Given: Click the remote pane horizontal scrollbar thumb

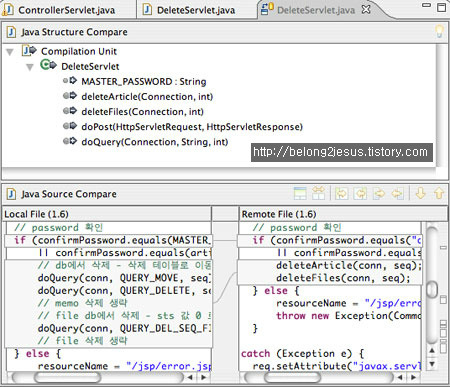Looking at the screenshot, I should pos(293,377).
